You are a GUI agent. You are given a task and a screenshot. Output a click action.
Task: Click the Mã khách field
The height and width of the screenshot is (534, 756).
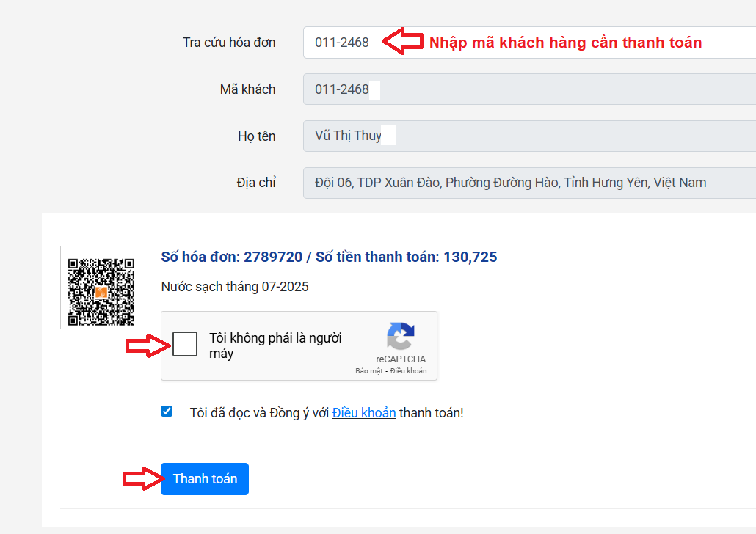(529, 89)
